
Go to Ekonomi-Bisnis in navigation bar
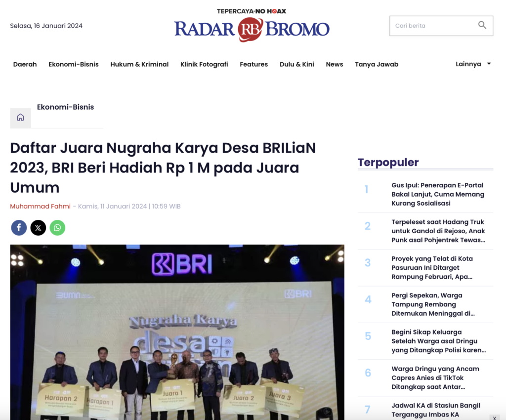[x=74, y=64]
